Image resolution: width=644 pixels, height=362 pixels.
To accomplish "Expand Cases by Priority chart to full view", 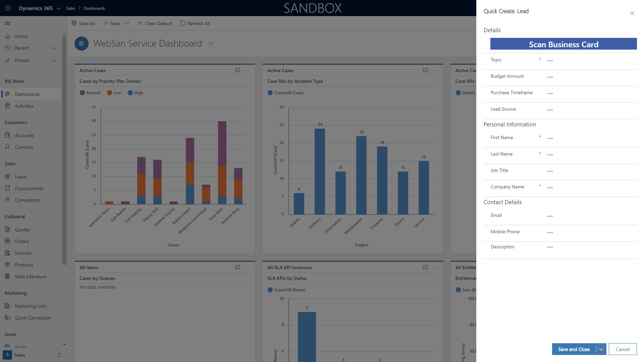I will pyautogui.click(x=237, y=70).
